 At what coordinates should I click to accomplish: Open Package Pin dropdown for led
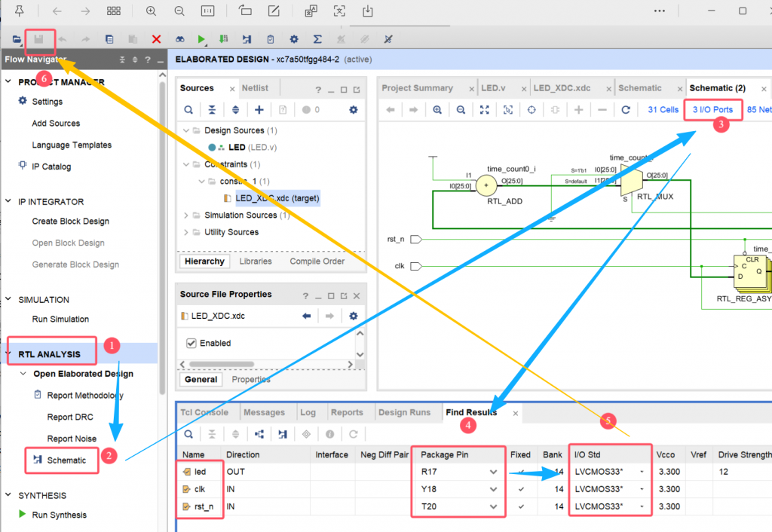point(494,472)
